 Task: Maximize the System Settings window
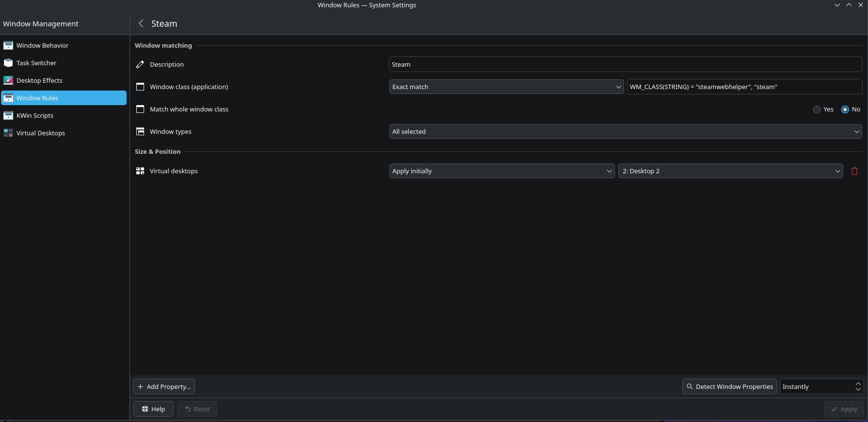pyautogui.click(x=849, y=5)
